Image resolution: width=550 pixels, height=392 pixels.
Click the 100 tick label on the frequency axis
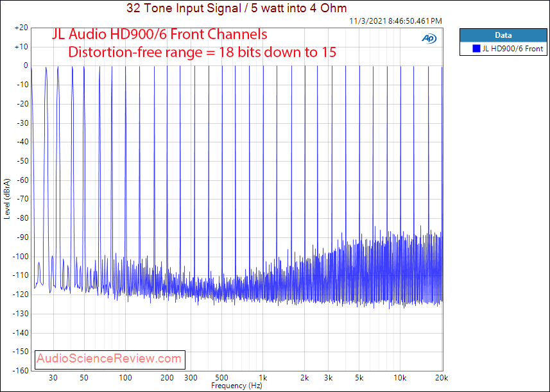pos(125,378)
